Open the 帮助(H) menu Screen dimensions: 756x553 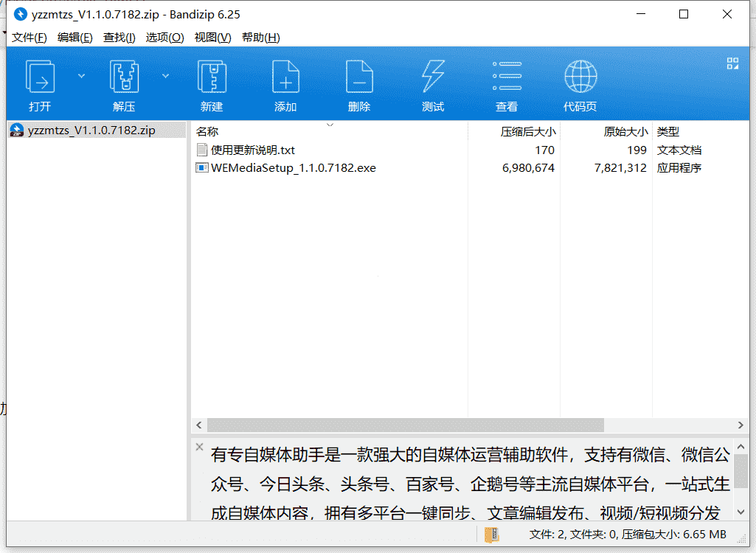261,38
